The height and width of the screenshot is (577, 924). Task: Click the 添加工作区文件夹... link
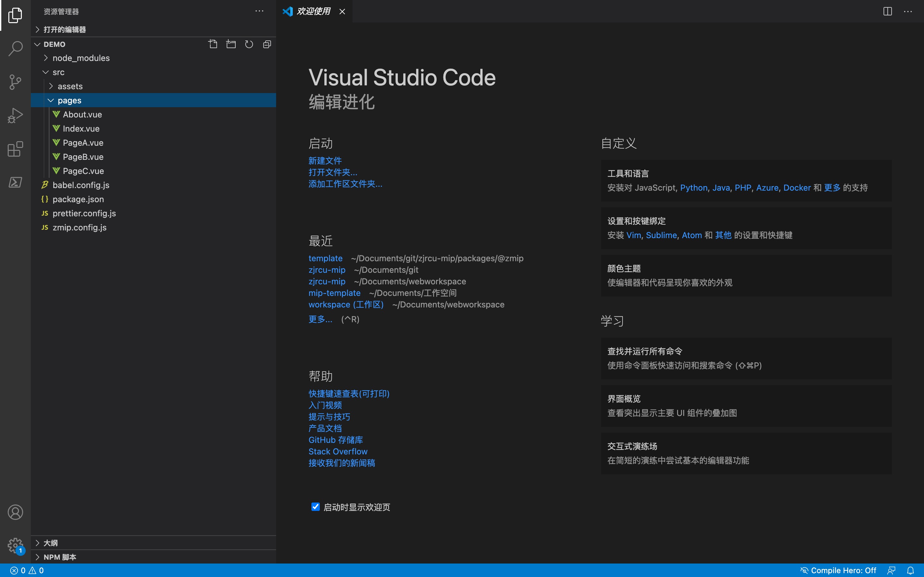[x=345, y=184]
